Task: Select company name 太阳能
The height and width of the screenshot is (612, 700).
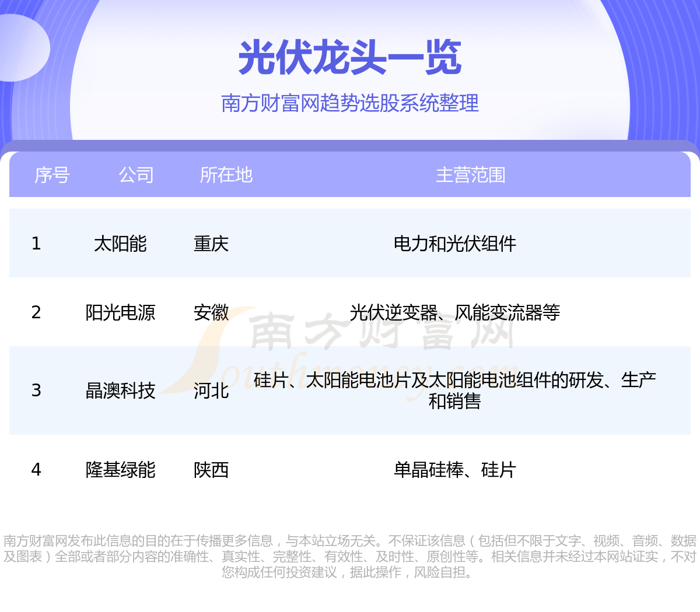Action: tap(120, 244)
